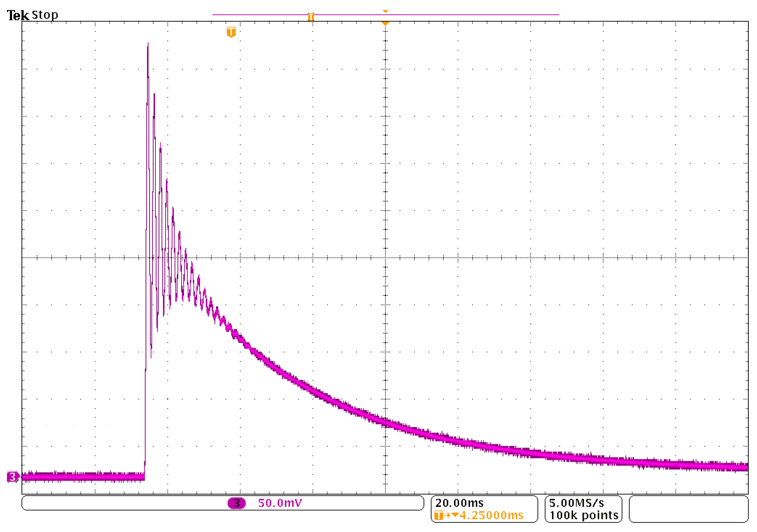Click the Tek logo
This screenshot has height=532, width=757.
(17, 15)
